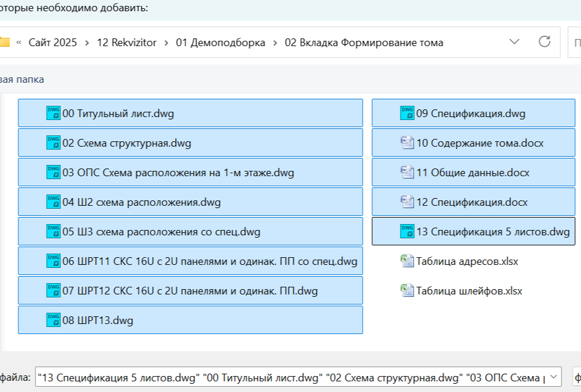581x392 pixels.
Task: Click 02 Вкладка Формирование тома breadcrumb
Action: 364,43
